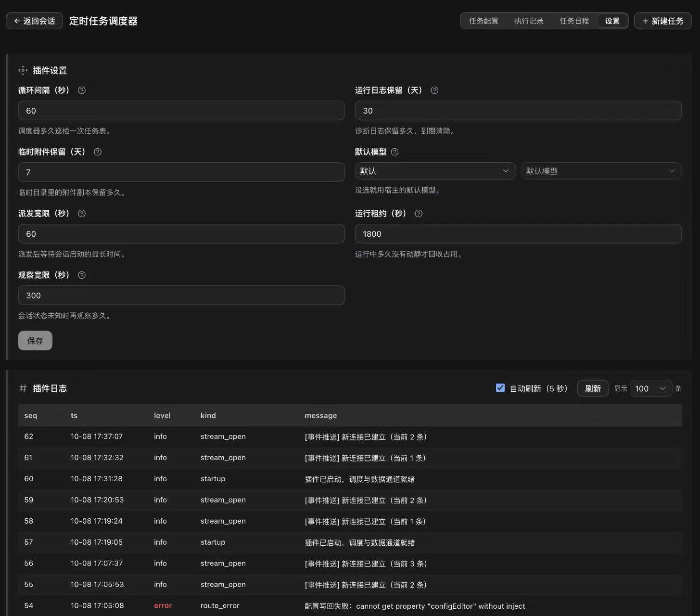
Task: Click timestamp 10-08 17:37:07
Action: [x=97, y=436]
